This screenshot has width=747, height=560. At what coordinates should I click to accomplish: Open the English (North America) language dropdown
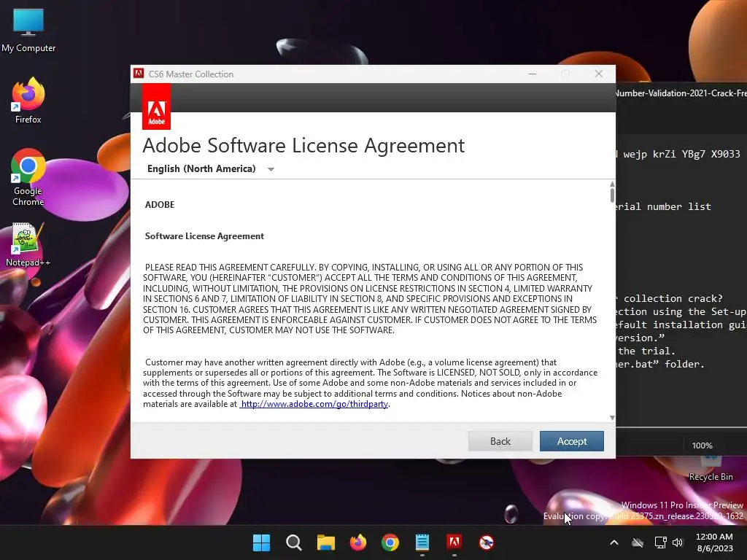211,168
